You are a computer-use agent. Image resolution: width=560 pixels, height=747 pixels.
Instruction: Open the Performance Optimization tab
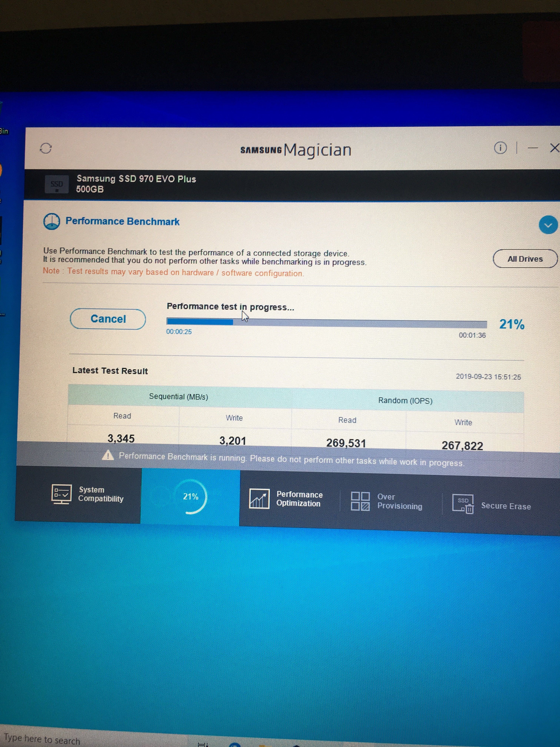pos(299,499)
